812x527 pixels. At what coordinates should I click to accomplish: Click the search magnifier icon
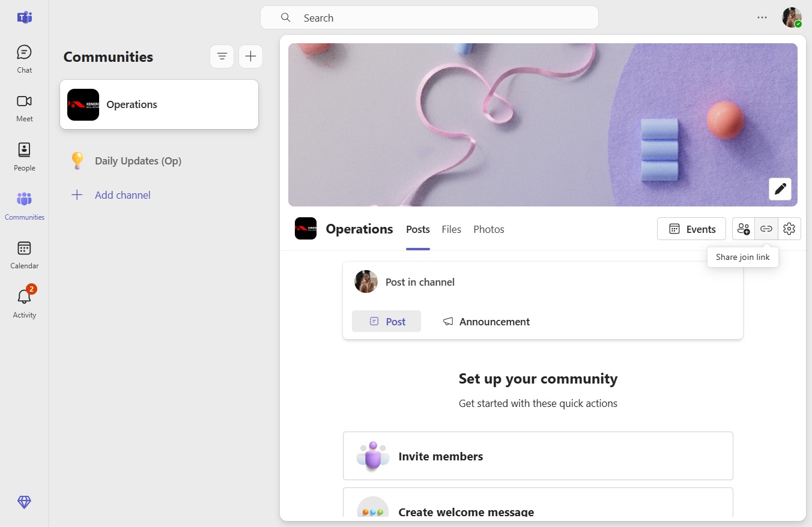pos(286,17)
